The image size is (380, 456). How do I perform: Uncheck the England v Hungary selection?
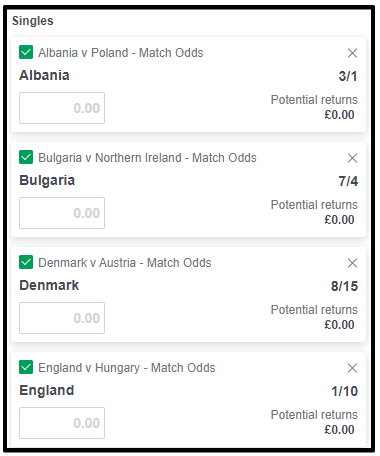coord(26,367)
